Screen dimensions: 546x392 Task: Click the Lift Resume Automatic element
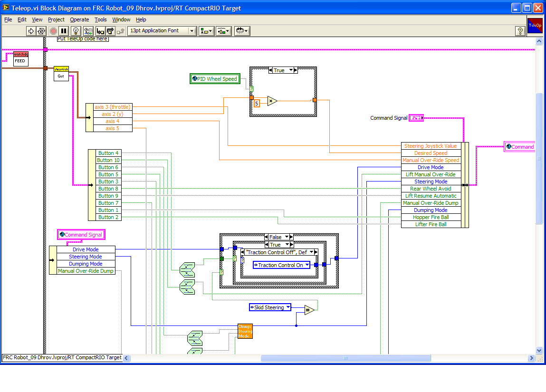(431, 196)
